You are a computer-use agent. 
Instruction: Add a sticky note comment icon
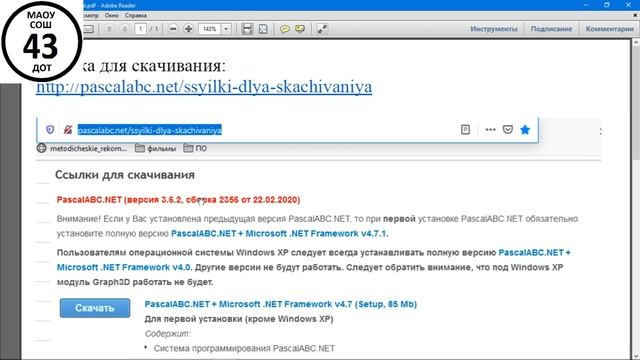[284, 29]
